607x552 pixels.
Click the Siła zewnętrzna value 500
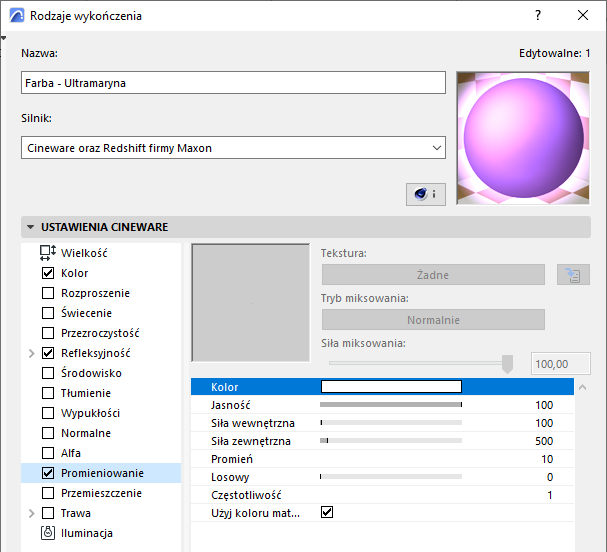[x=544, y=441]
